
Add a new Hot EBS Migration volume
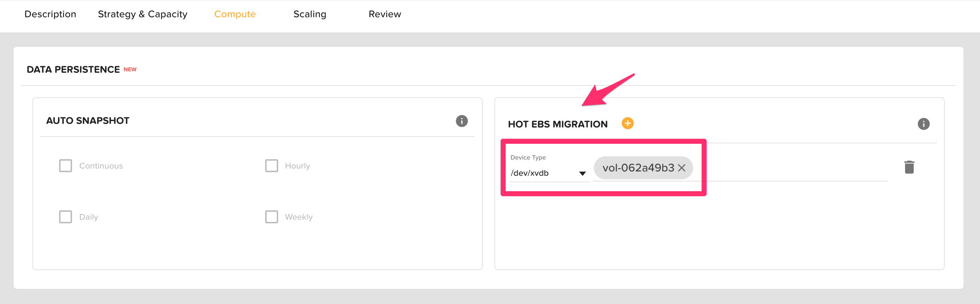click(627, 123)
